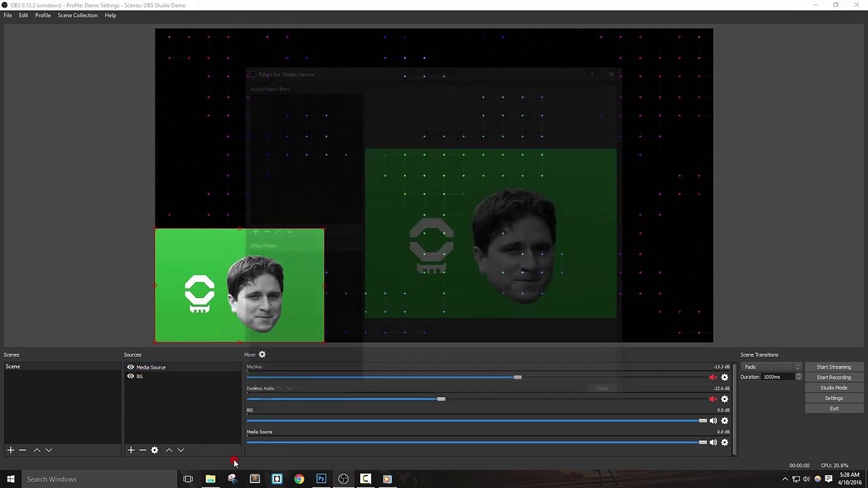868x488 pixels.
Task: Enable Studio Mode
Action: point(833,388)
